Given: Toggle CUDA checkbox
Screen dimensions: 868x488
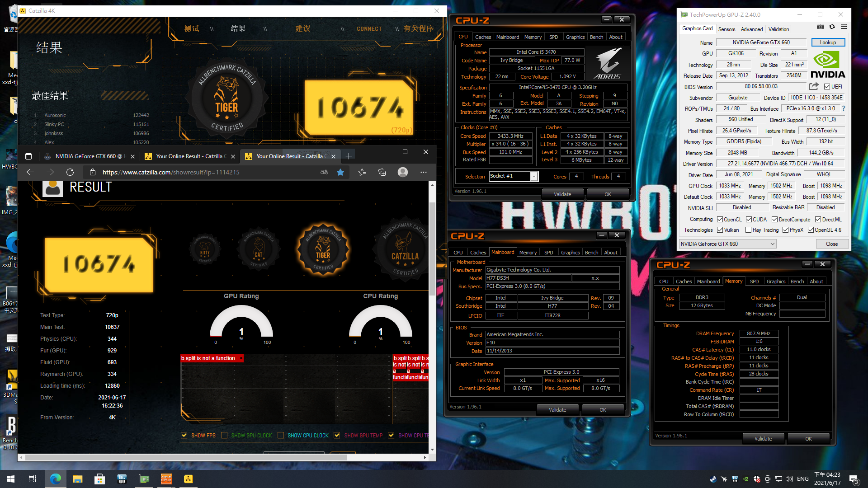Looking at the screenshot, I should (749, 220).
